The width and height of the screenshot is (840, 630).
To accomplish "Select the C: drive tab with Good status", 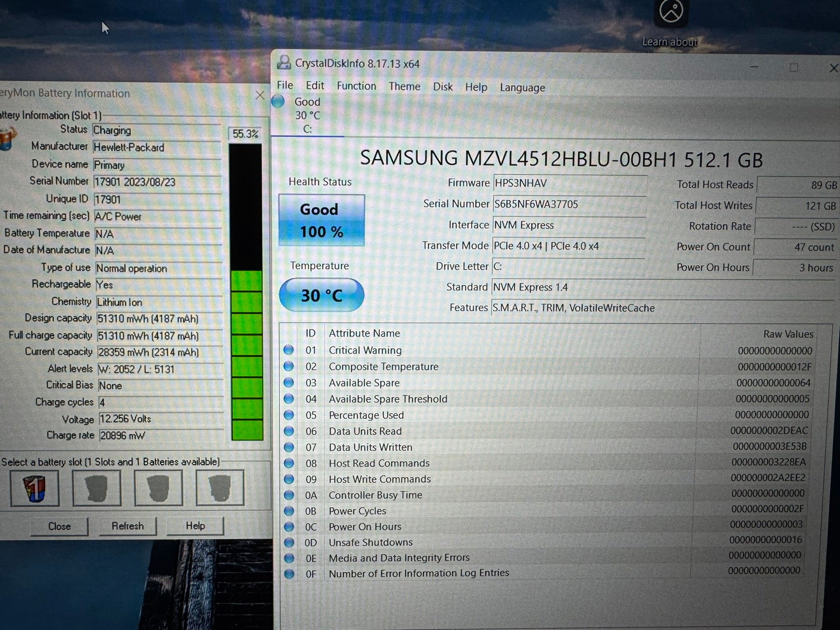I will pyautogui.click(x=307, y=115).
